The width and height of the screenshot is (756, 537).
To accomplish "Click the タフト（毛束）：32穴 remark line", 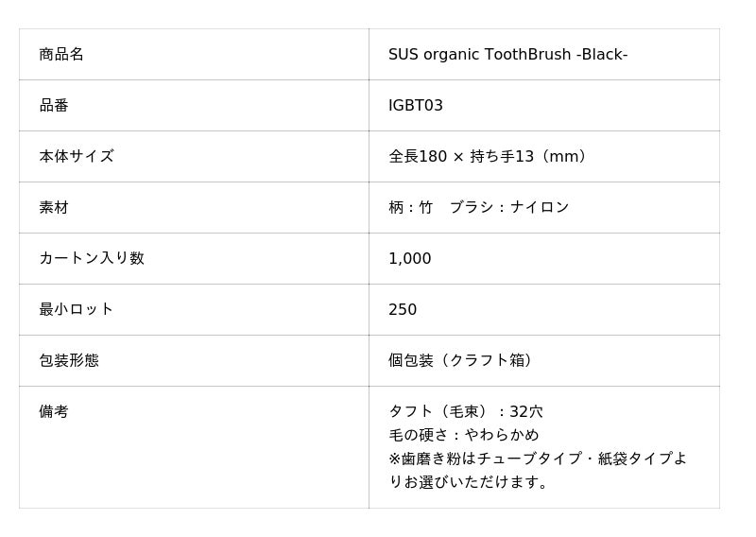I will [466, 412].
